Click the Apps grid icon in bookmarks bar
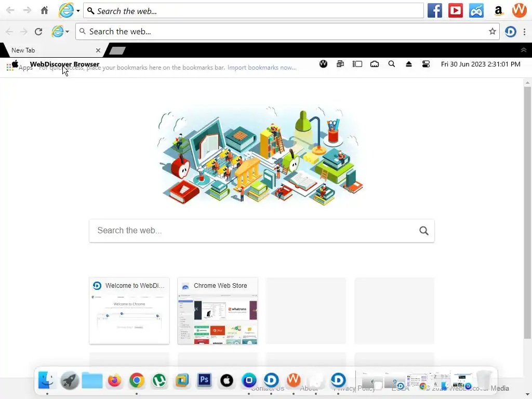Image resolution: width=532 pixels, height=399 pixels. click(x=9, y=68)
